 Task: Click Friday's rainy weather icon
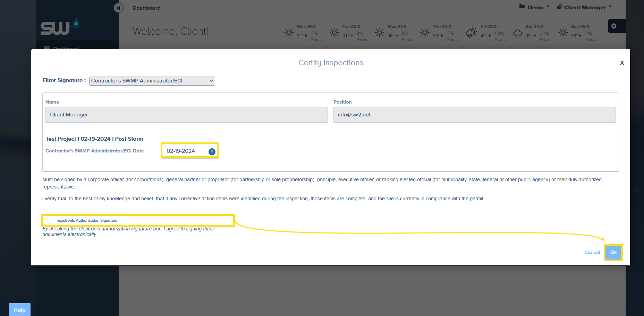(x=471, y=33)
